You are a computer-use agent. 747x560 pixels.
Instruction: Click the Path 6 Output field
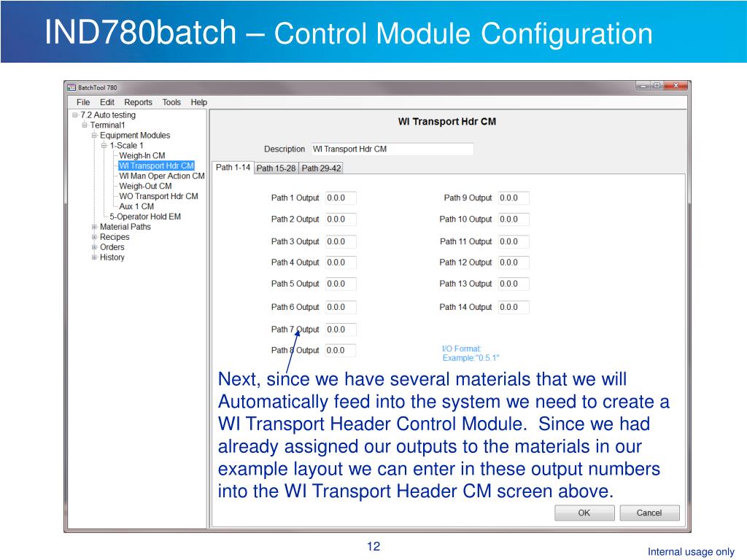click(x=341, y=308)
